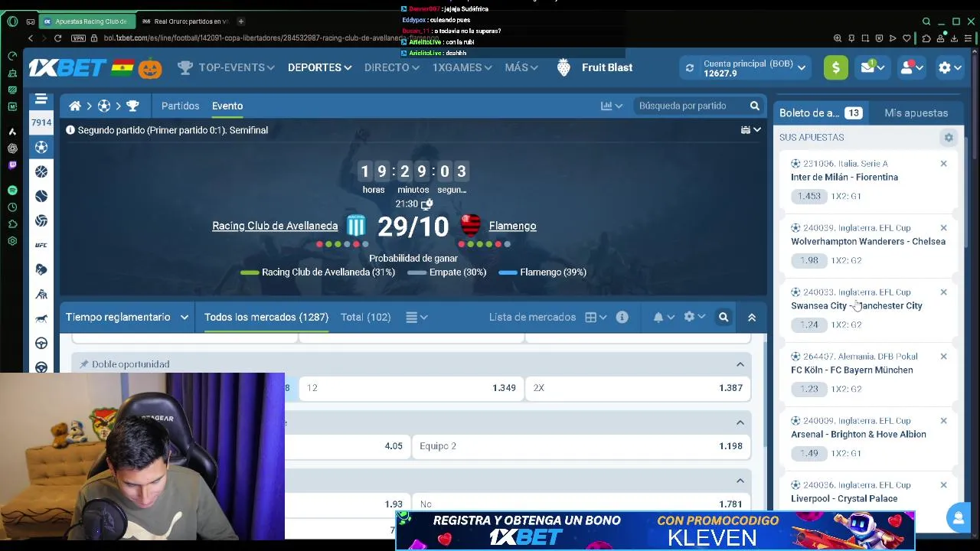Go to home via breadcrumb house icon
The image size is (980, 551).
coord(74,106)
